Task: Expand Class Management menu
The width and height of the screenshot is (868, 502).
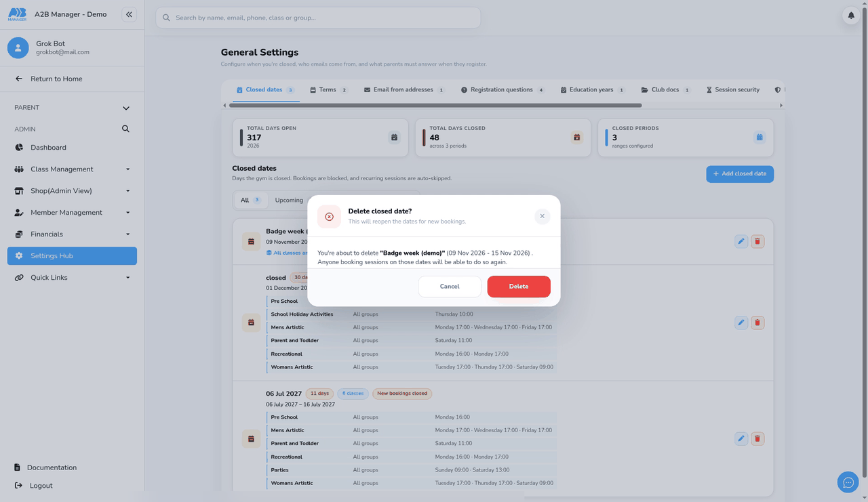Action: 72,169
